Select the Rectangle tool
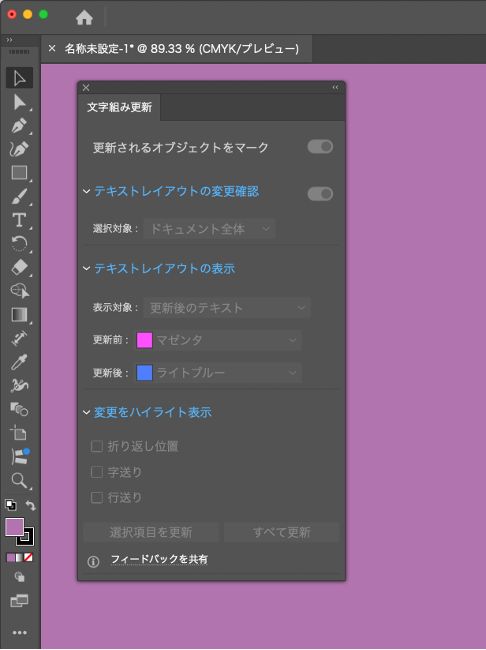The height and width of the screenshot is (650, 486). click(x=19, y=172)
